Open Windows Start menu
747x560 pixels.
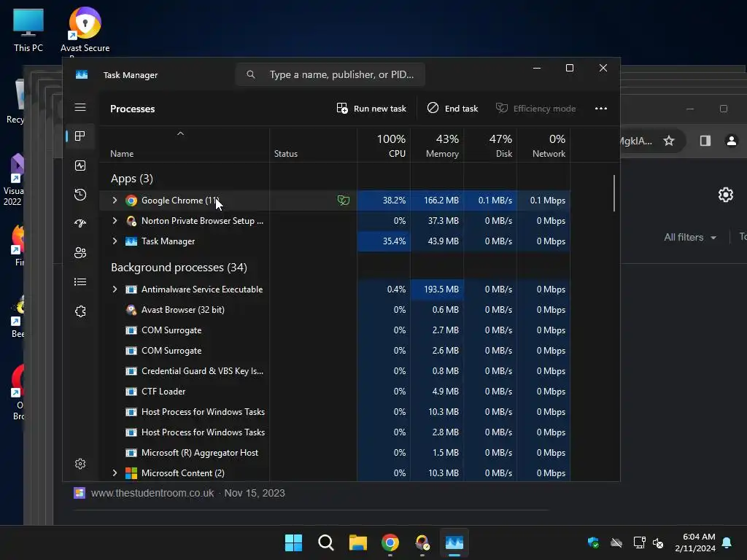coord(293,542)
